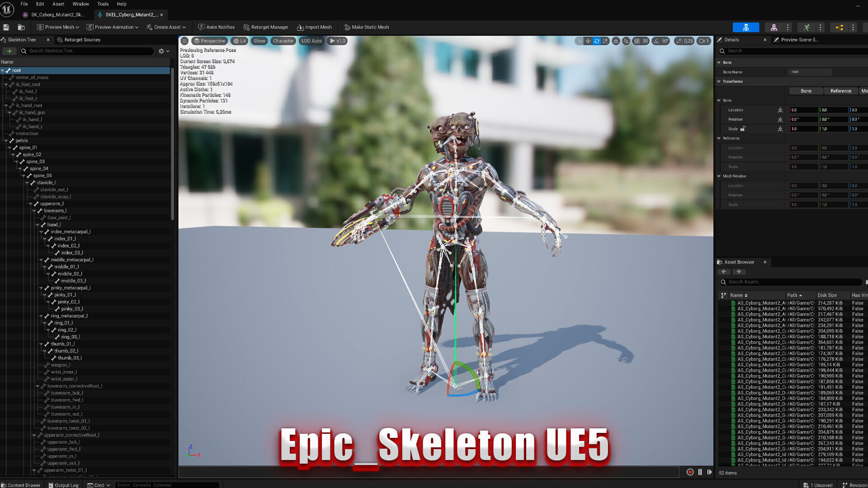Screen dimensions: 868x488
Task: Sort Asset Browser by Disk Size
Action: click(x=827, y=296)
